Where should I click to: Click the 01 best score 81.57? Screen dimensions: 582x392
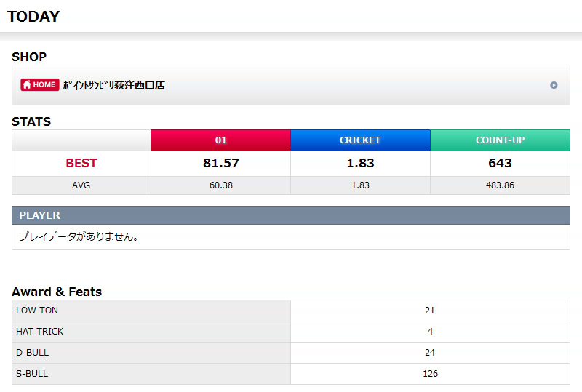pos(220,163)
